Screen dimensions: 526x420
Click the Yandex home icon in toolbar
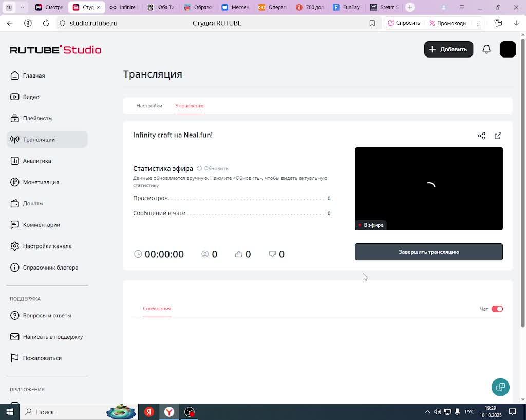pyautogui.click(x=28, y=23)
